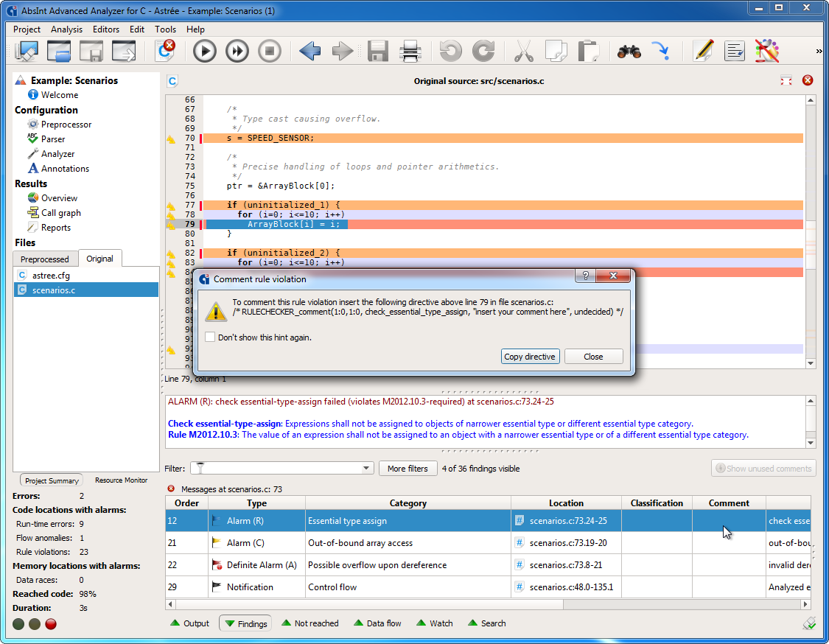Click the C file icon above editor
The height and width of the screenshot is (644, 829).
coord(172,81)
